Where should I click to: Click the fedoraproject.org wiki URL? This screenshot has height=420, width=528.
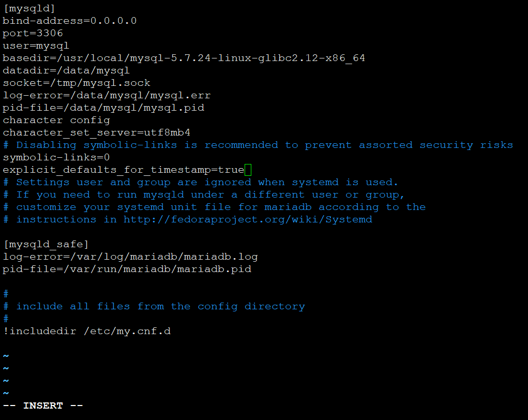[x=248, y=220]
